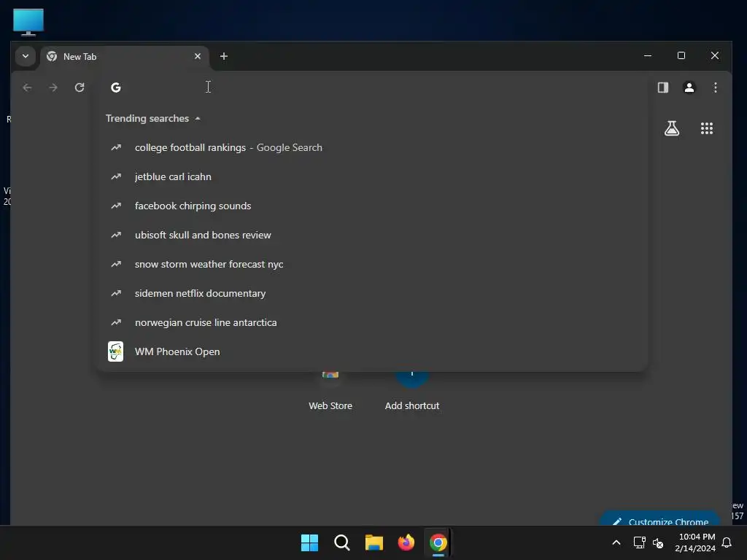Click the muted volume tray icon
This screenshot has width=747, height=560.
coord(658,542)
